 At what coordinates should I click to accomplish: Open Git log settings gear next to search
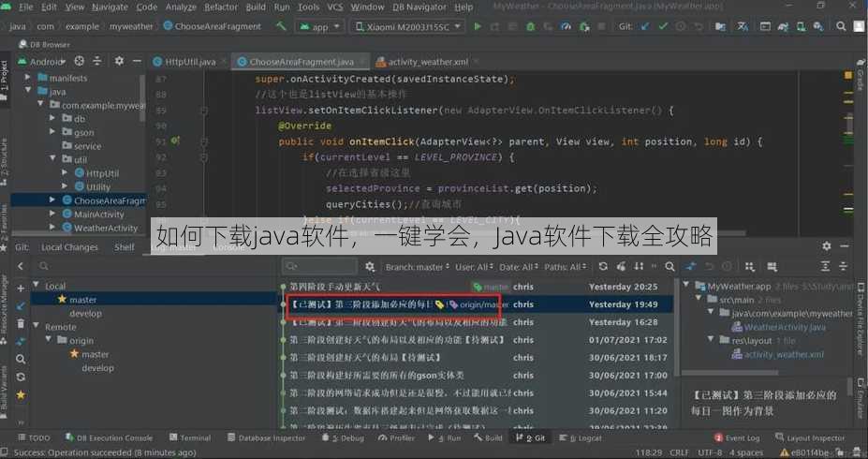point(370,267)
